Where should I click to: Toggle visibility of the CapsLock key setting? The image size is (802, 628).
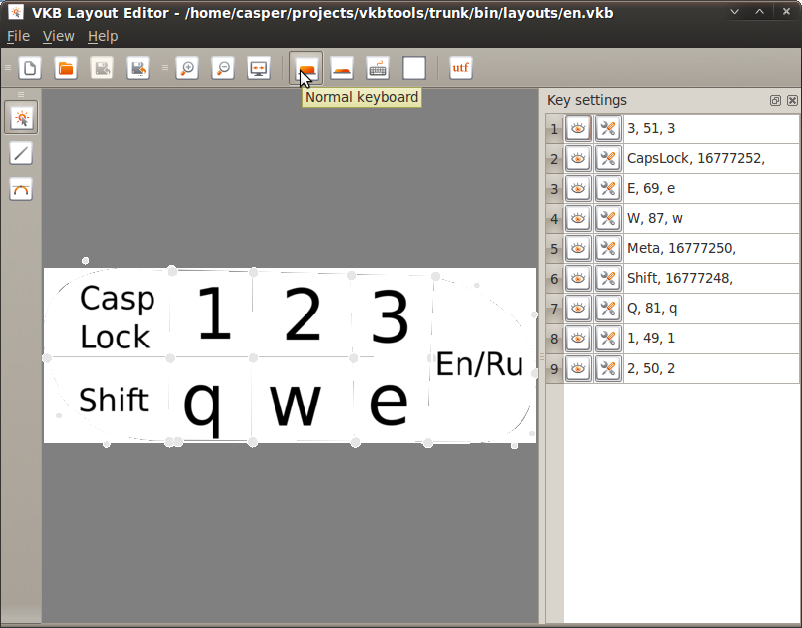coord(578,158)
